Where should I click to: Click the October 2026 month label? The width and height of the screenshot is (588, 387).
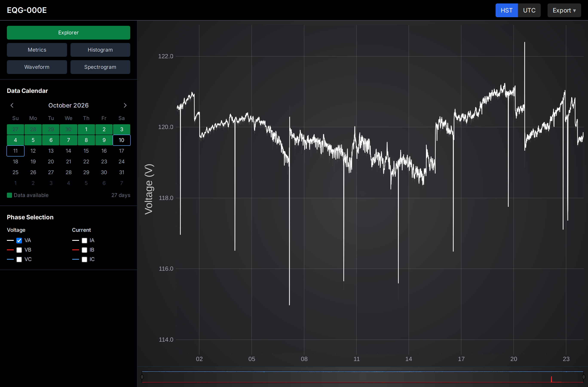[68, 105]
